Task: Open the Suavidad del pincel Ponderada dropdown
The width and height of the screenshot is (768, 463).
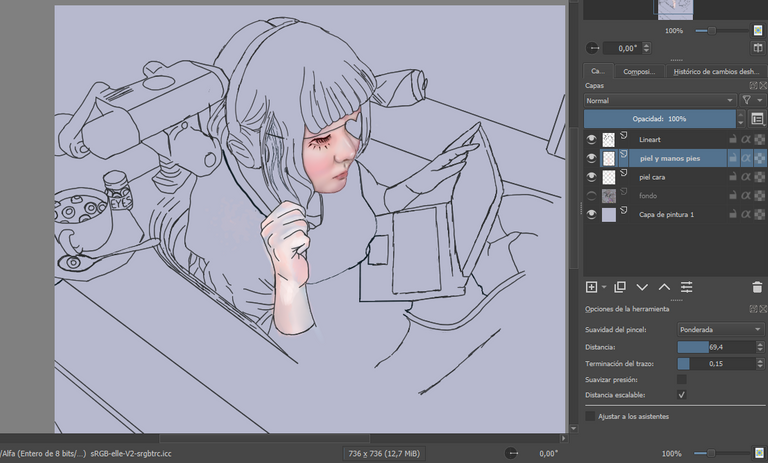Action: click(x=720, y=329)
